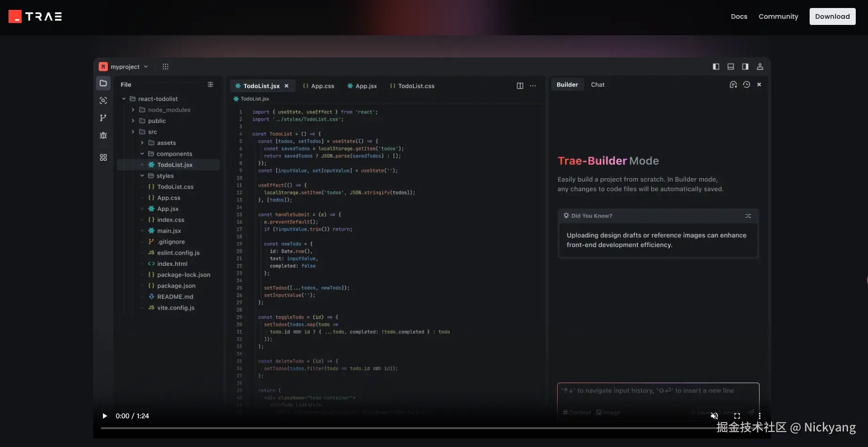Unmute the video
The height and width of the screenshot is (447, 868).
pos(715,416)
